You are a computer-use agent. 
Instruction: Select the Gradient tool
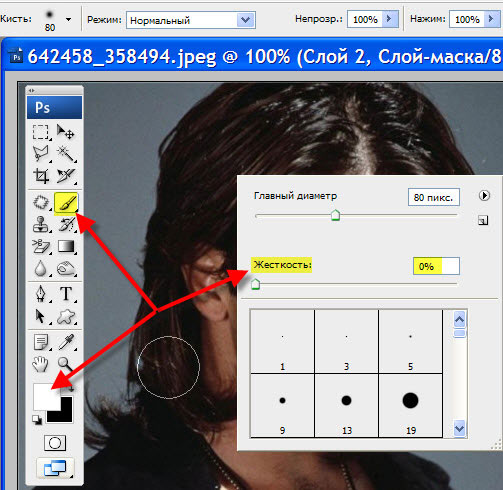click(66, 247)
